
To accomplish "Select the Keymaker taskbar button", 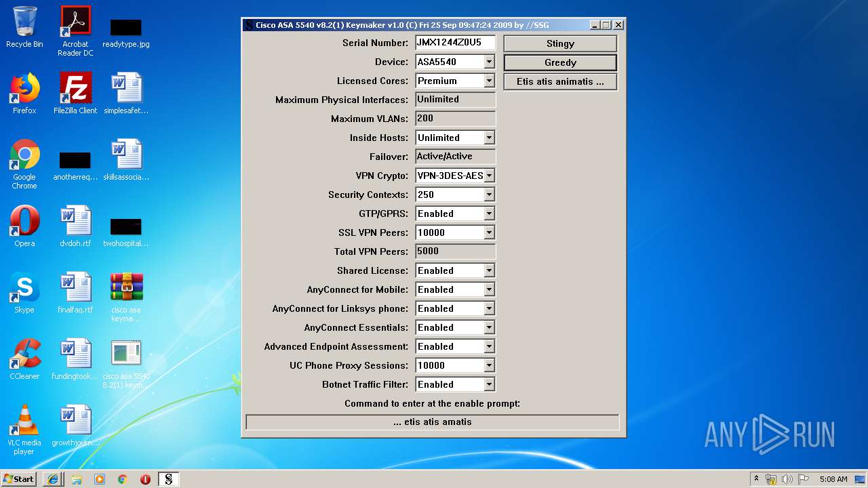I will pyautogui.click(x=168, y=479).
